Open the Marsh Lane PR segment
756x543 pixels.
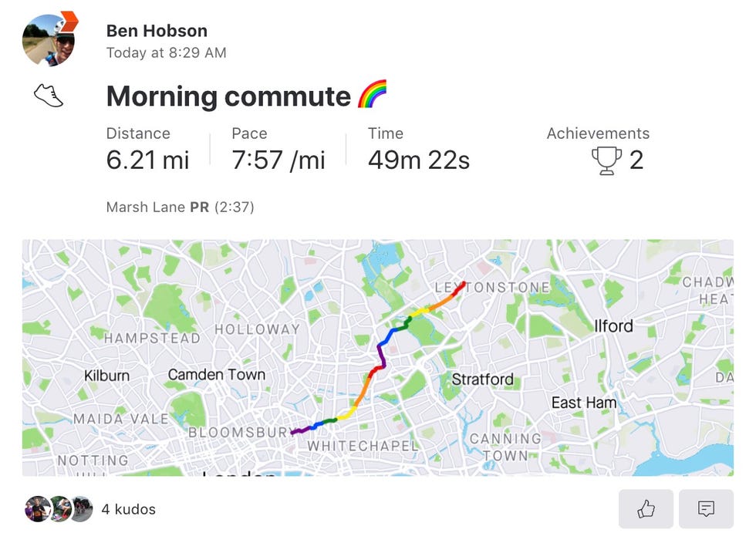pos(180,207)
